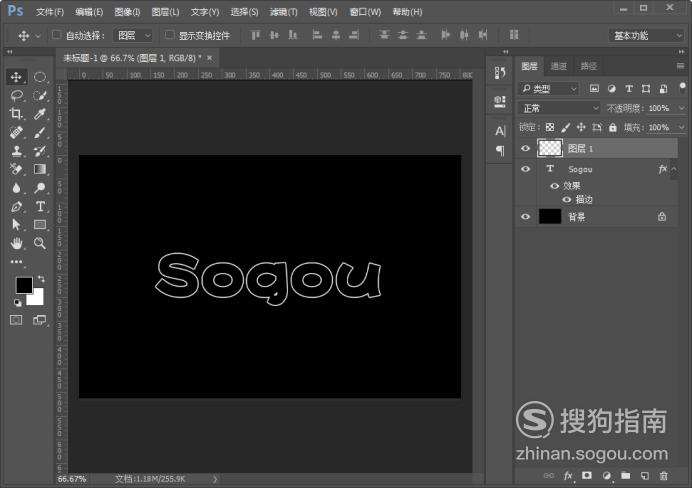Select the Clone Stamp tool
The image size is (692, 488).
16,151
